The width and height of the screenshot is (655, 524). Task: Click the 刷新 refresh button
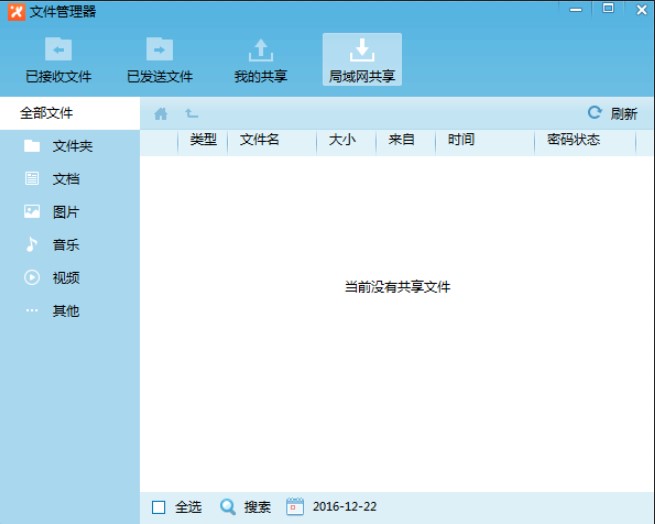(612, 114)
